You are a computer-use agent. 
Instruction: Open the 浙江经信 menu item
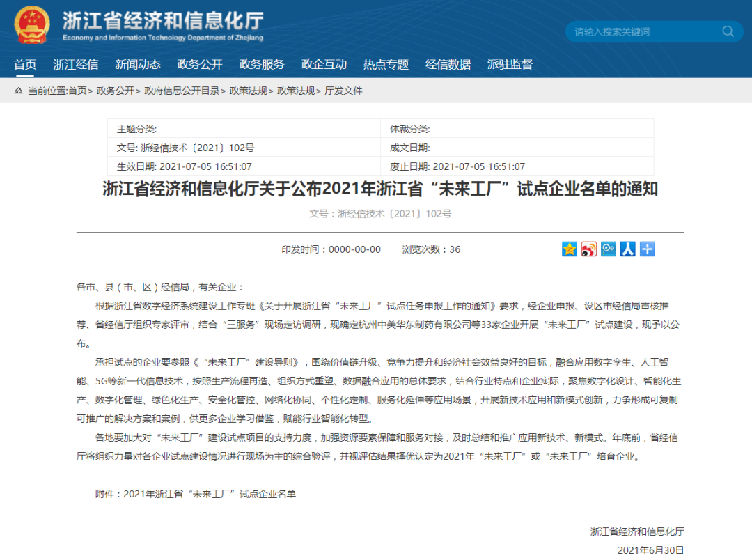[76, 64]
